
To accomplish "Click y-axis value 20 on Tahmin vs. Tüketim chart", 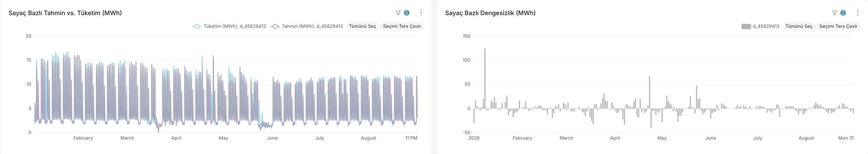I will [x=29, y=36].
